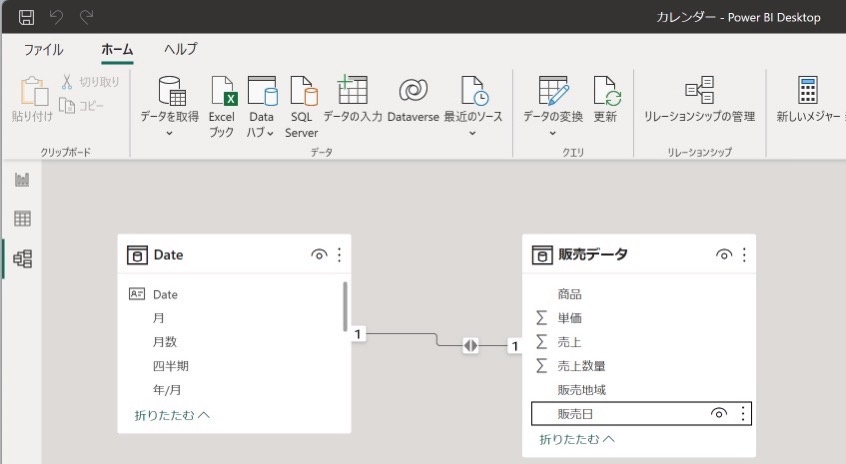Create a 新しいメジャー with calculator icon
Viewport: 846px width, 464px height.
click(808, 90)
